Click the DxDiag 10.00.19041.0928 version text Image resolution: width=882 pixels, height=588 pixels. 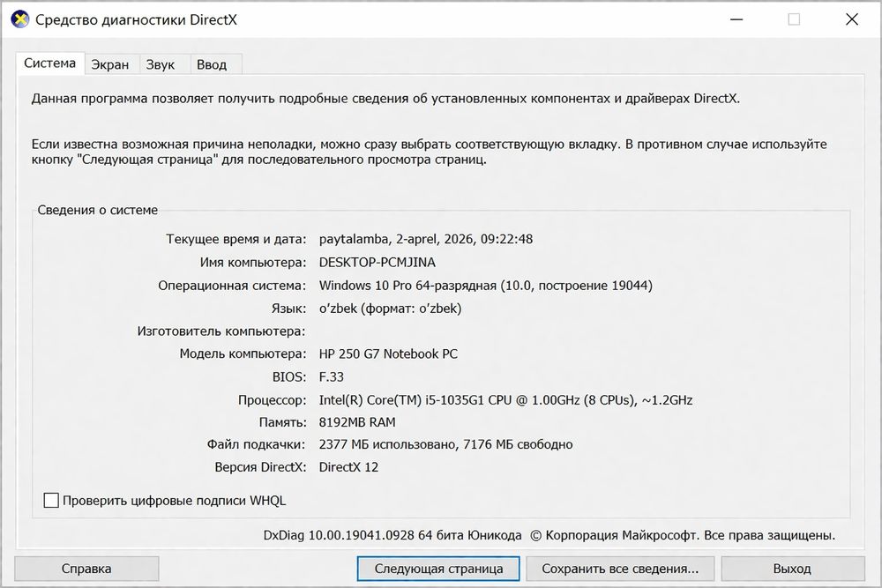point(392,535)
